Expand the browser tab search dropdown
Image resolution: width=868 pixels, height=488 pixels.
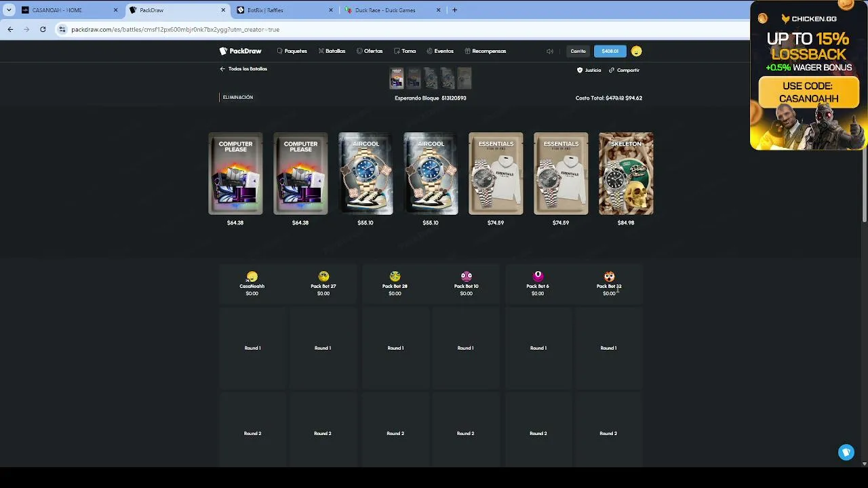click(9, 10)
